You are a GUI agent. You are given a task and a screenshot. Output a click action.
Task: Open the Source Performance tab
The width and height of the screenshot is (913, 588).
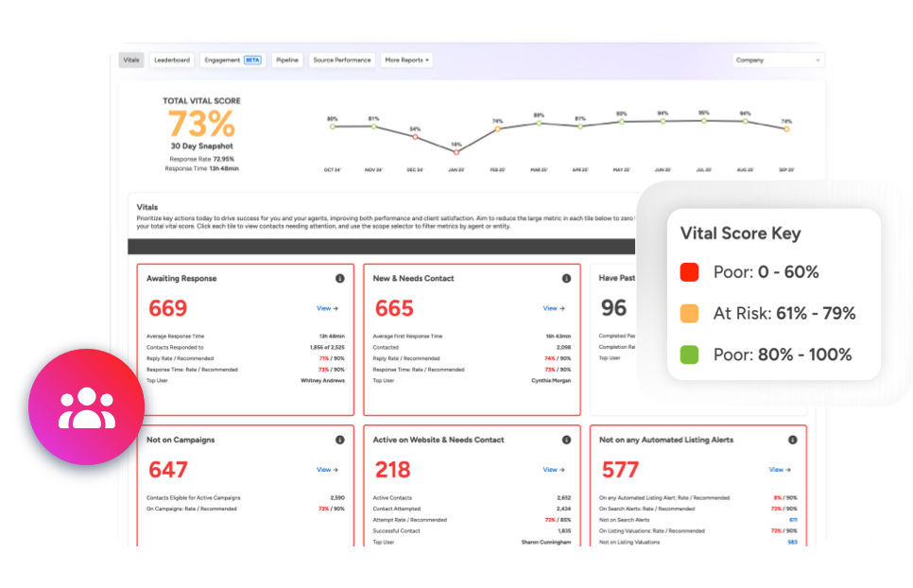[x=341, y=61]
